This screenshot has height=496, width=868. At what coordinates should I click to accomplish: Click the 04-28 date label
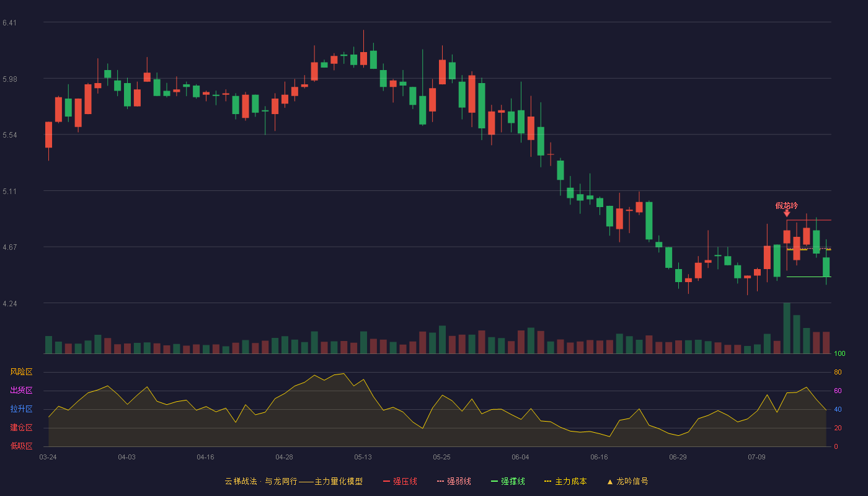coord(284,457)
